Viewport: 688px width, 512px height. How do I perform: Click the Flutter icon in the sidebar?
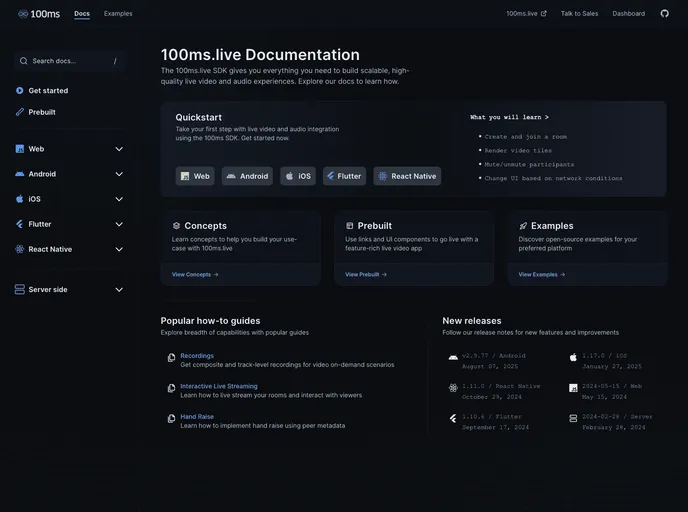[19, 224]
